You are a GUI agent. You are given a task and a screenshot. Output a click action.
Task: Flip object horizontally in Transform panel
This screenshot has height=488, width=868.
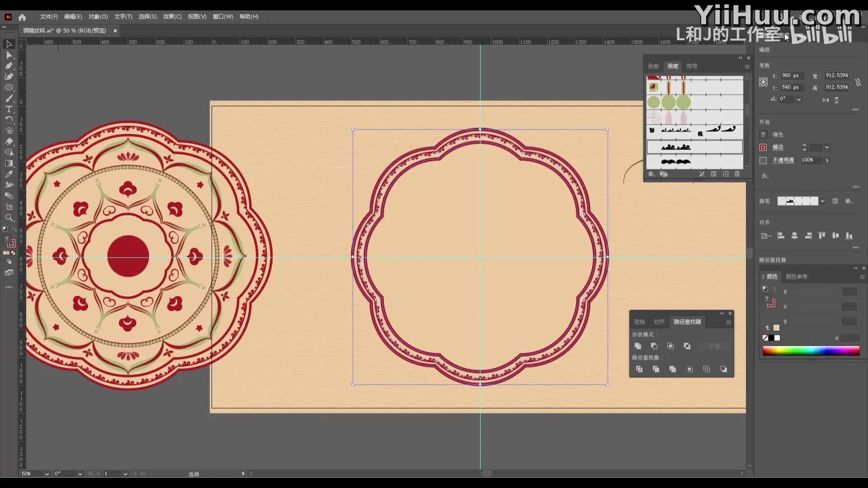pyautogui.click(x=826, y=100)
